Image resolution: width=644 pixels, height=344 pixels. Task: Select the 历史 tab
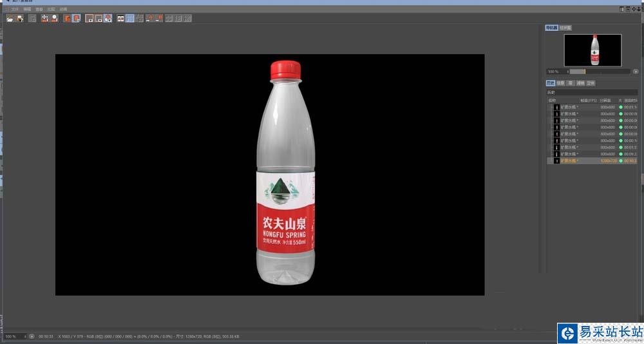coord(551,83)
